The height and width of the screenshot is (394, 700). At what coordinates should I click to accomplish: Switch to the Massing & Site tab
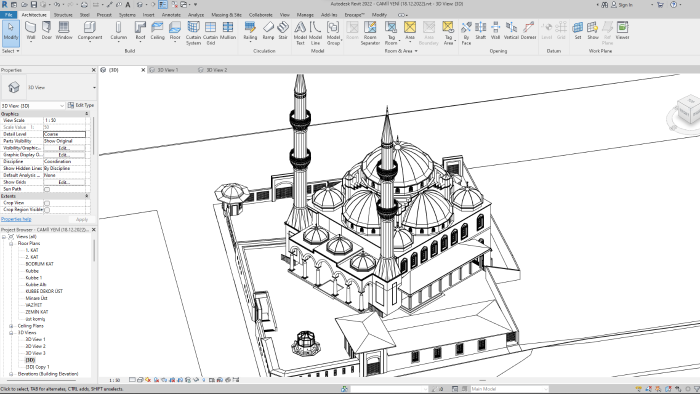point(226,15)
